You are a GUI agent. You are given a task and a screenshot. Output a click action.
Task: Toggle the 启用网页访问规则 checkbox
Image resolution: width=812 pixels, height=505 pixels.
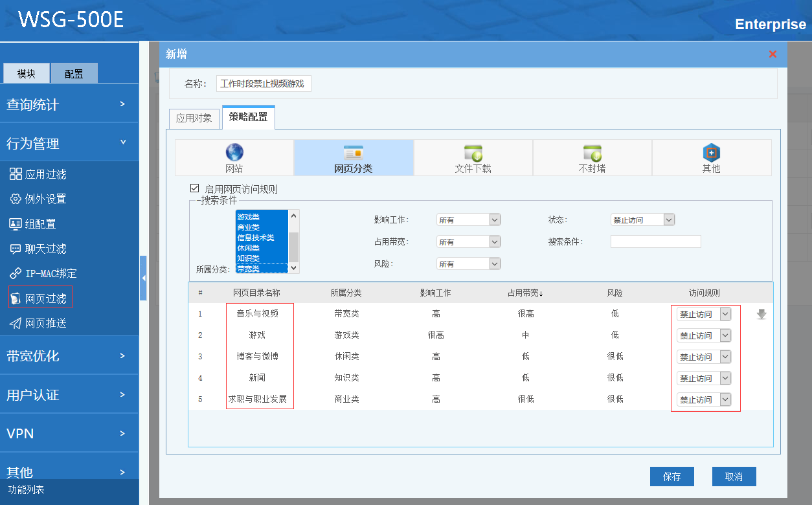coord(194,188)
